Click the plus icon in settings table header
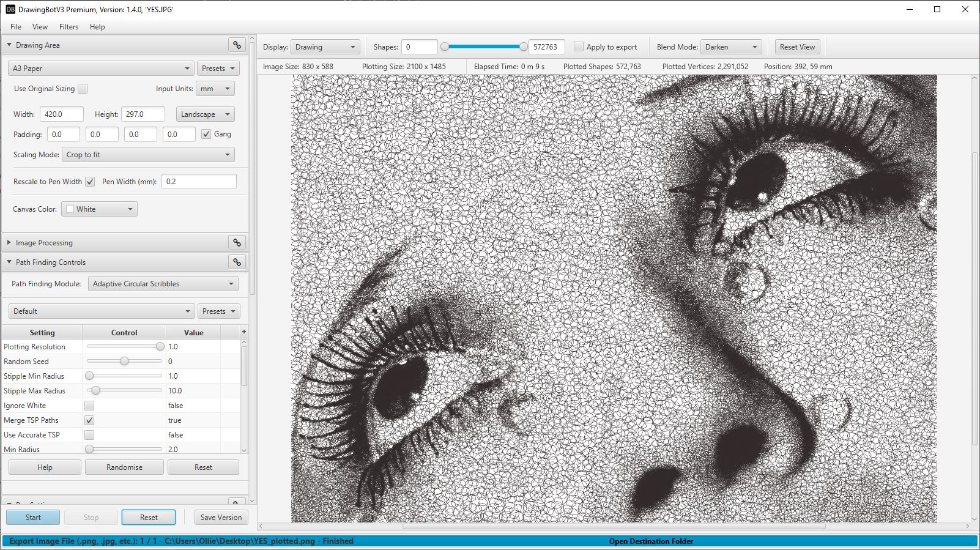The width and height of the screenshot is (980, 550). coord(244,332)
